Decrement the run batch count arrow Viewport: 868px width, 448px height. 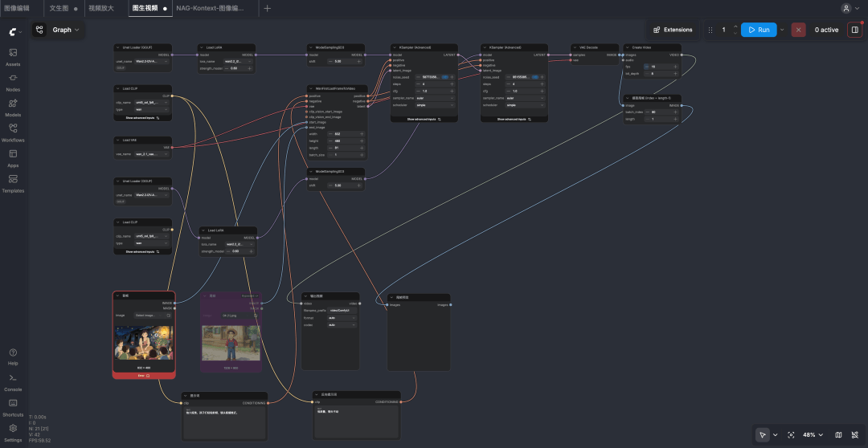tap(735, 33)
